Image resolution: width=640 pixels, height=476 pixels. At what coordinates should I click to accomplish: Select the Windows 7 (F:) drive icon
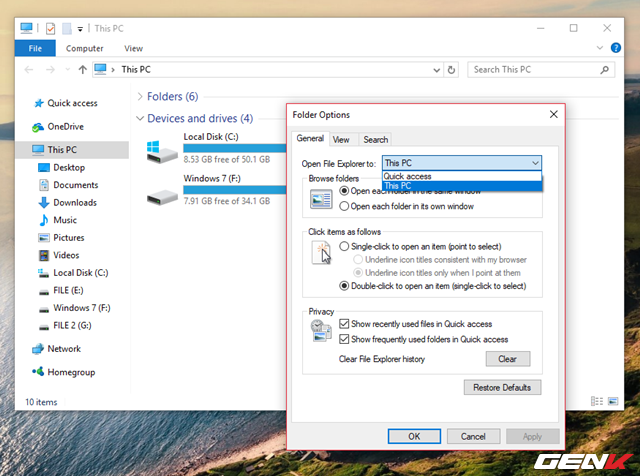coord(162,198)
